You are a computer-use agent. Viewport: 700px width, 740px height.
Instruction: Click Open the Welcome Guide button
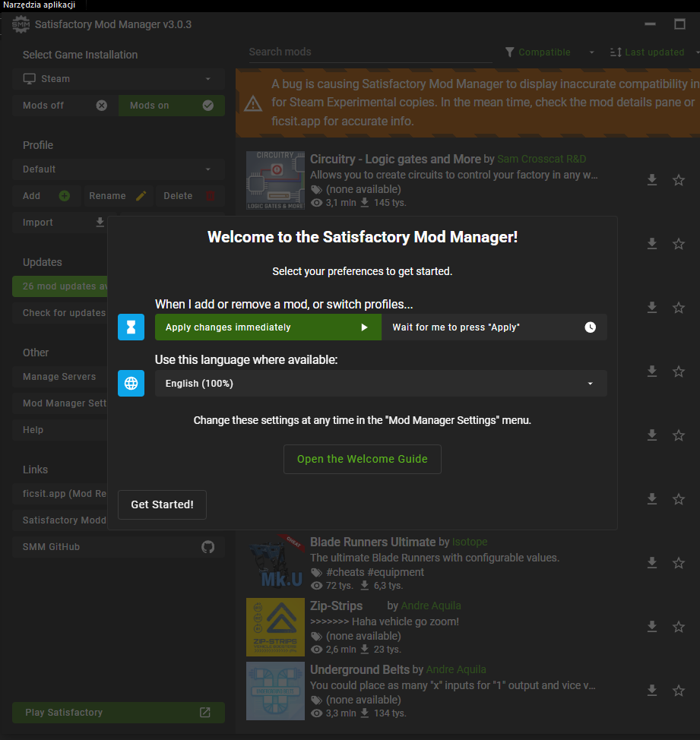tap(363, 459)
